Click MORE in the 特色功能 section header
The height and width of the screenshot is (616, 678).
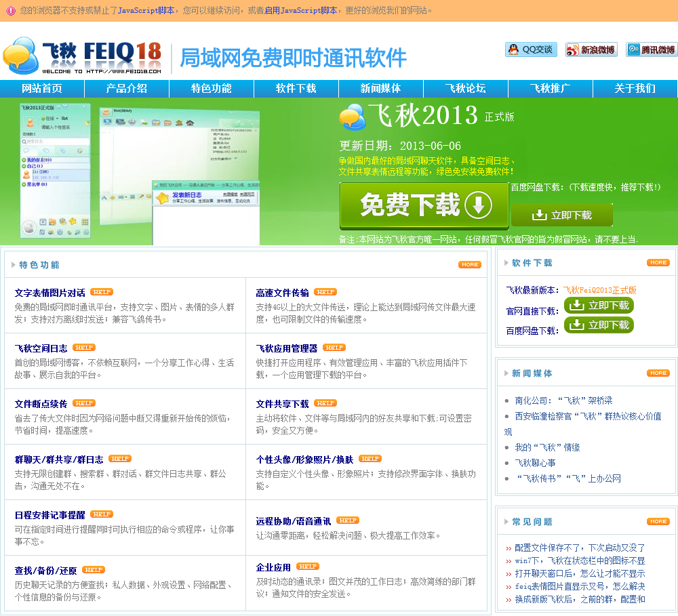coord(470,264)
